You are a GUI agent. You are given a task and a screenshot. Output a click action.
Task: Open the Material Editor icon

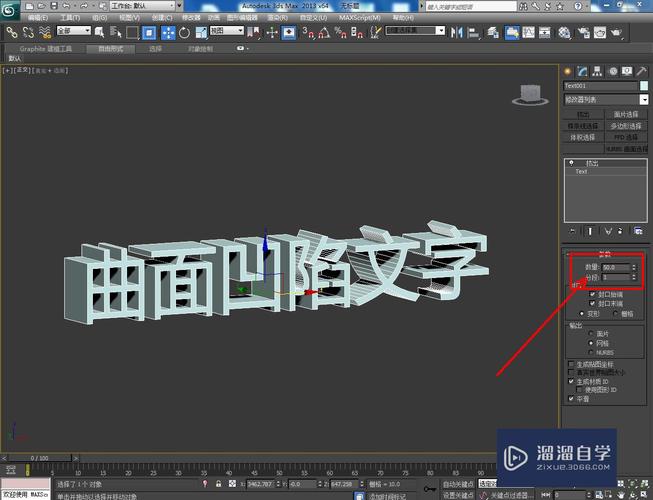coord(564,32)
